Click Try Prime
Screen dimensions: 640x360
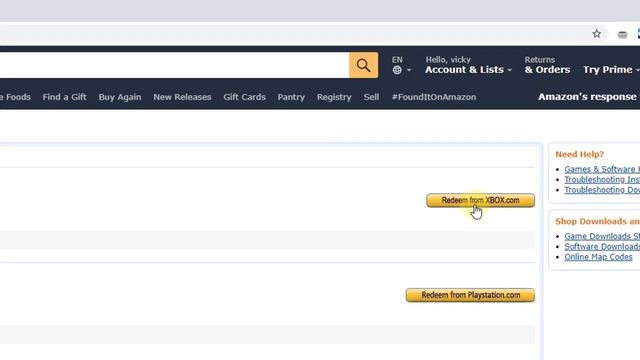(611, 69)
